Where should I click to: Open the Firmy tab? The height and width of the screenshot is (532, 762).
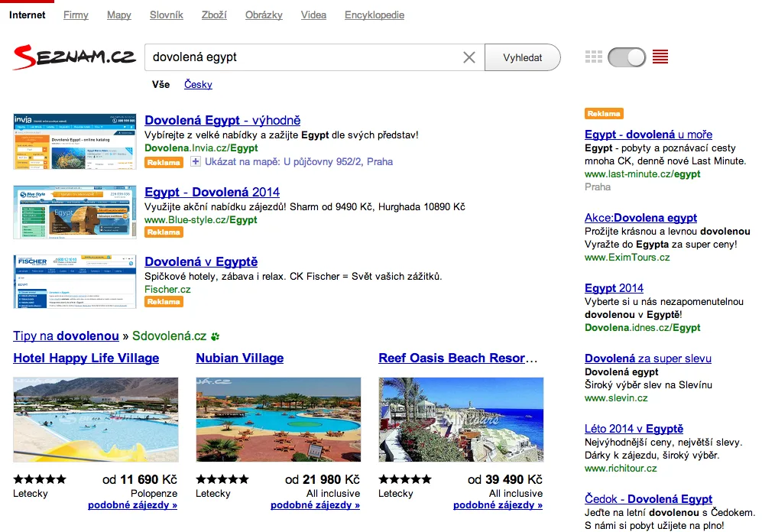pos(76,15)
